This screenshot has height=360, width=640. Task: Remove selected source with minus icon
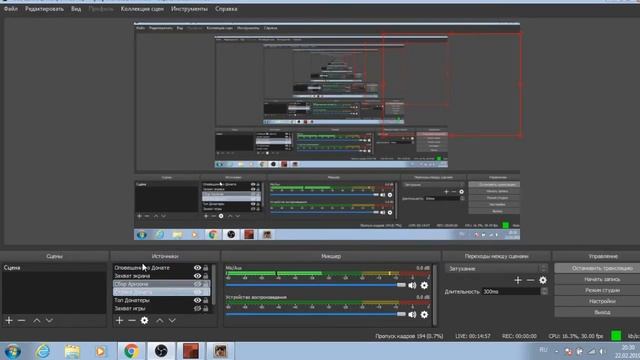click(132, 320)
